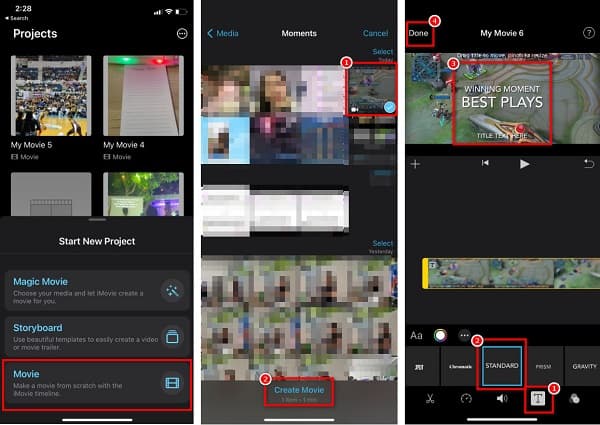Choose the Storyboard project option
Screen dimensions: 600x425
tap(97, 337)
